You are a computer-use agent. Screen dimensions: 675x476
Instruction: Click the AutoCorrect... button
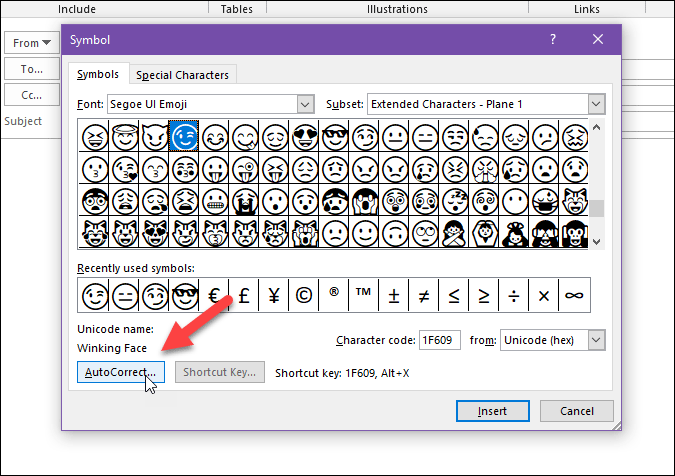click(x=117, y=372)
